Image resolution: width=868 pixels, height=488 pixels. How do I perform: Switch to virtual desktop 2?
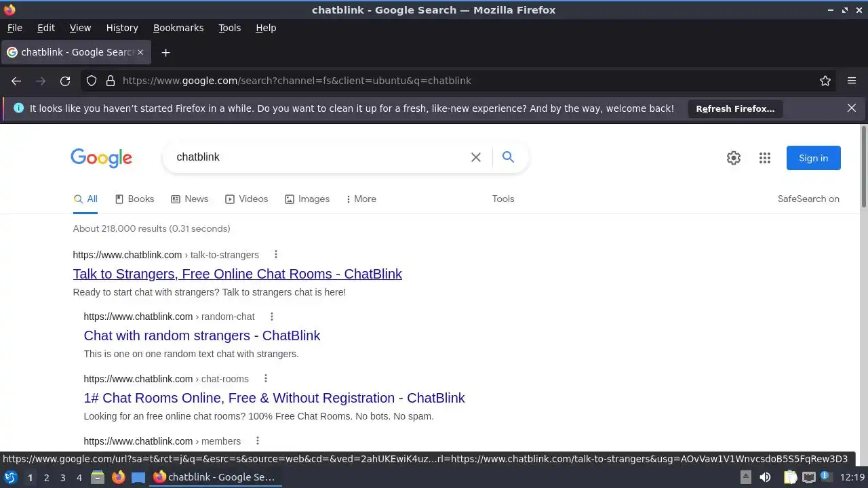pyautogui.click(x=46, y=478)
